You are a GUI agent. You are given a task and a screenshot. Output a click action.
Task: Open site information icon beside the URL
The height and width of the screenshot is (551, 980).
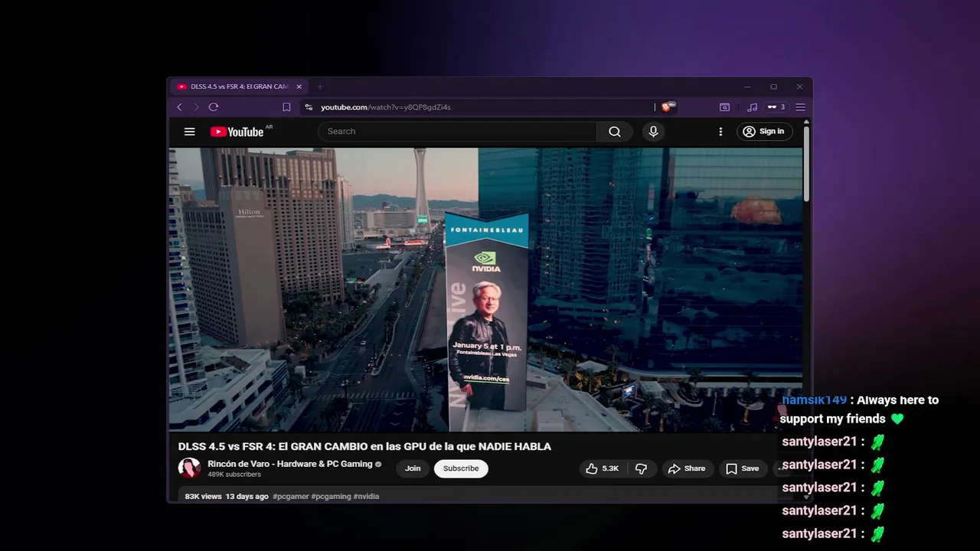pyautogui.click(x=309, y=107)
